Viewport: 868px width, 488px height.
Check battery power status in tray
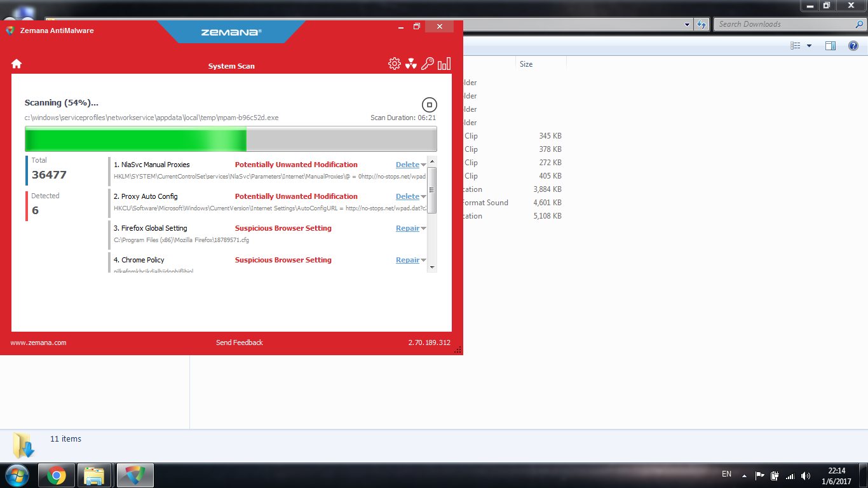(775, 475)
